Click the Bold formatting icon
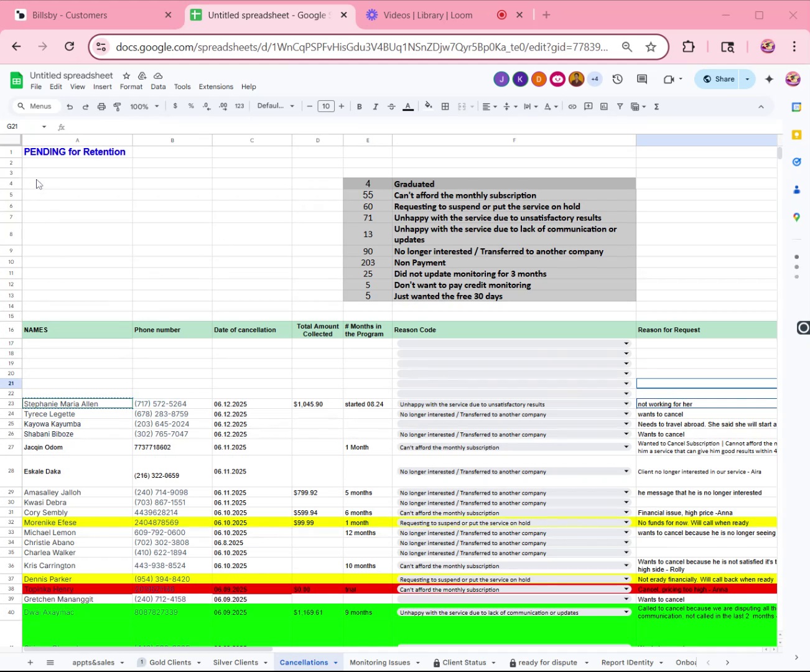Image resolution: width=810 pixels, height=672 pixels. tap(359, 106)
